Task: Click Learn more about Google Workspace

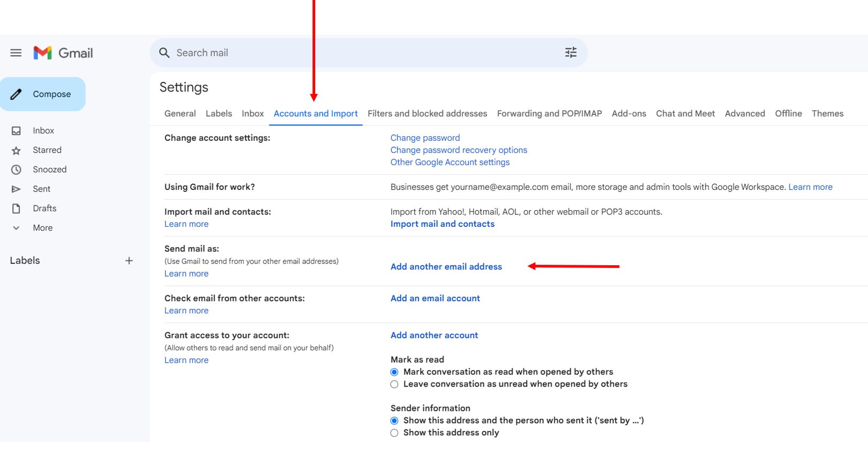Action: tap(810, 187)
